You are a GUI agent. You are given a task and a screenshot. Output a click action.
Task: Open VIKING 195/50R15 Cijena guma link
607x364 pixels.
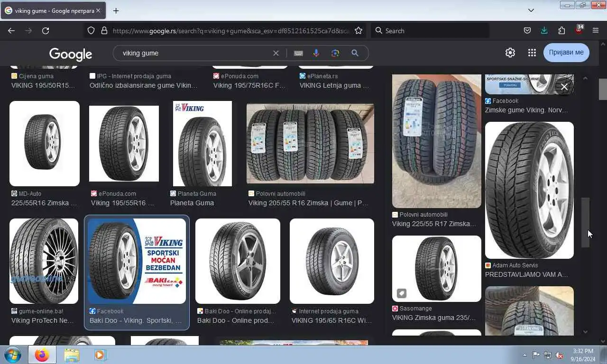click(x=43, y=85)
